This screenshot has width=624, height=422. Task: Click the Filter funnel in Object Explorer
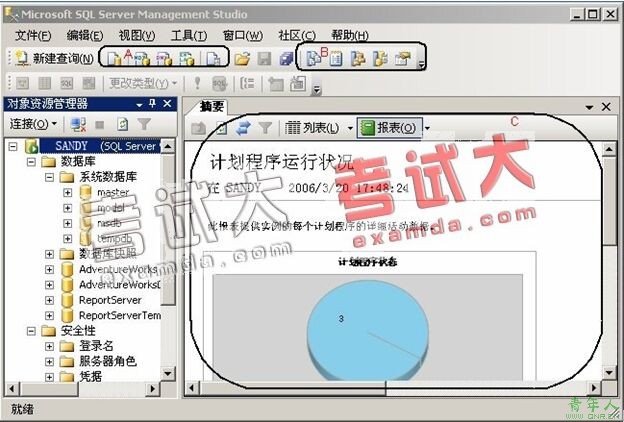click(x=144, y=125)
